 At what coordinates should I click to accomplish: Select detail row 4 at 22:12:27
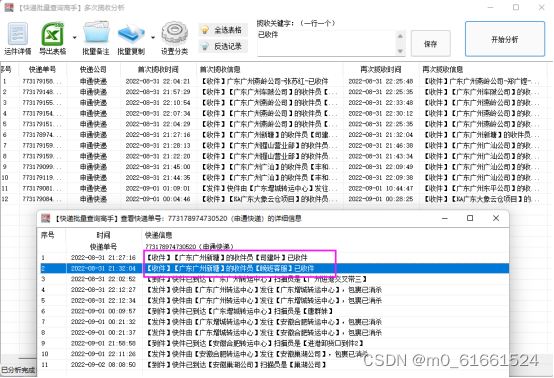tap(273, 290)
